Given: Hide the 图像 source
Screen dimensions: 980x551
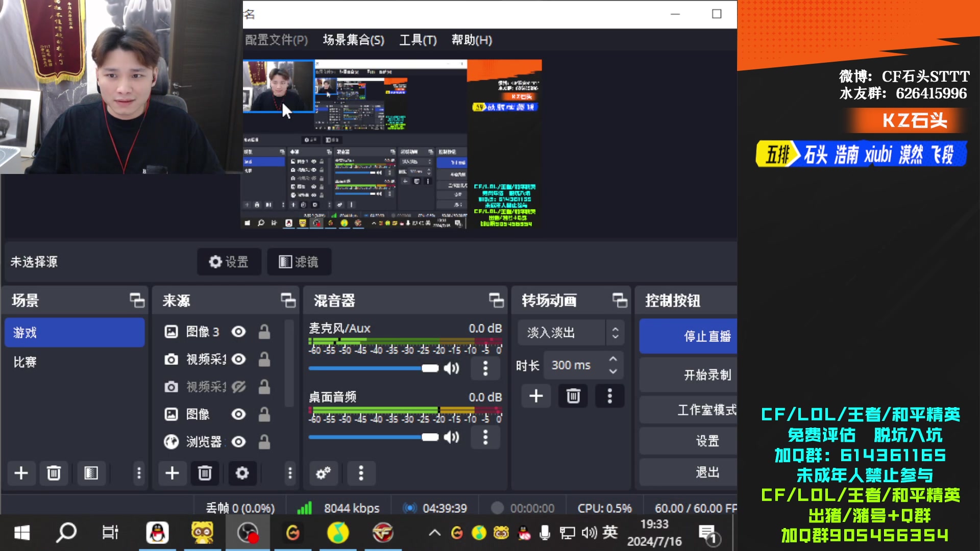Looking at the screenshot, I should (x=238, y=414).
